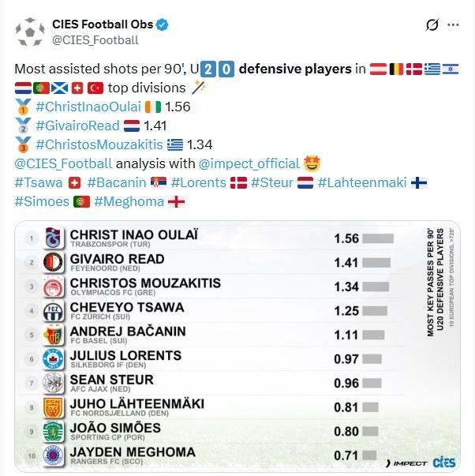Visit the @impect_official mention
Viewport: 475px width, 476px height.
click(251, 163)
